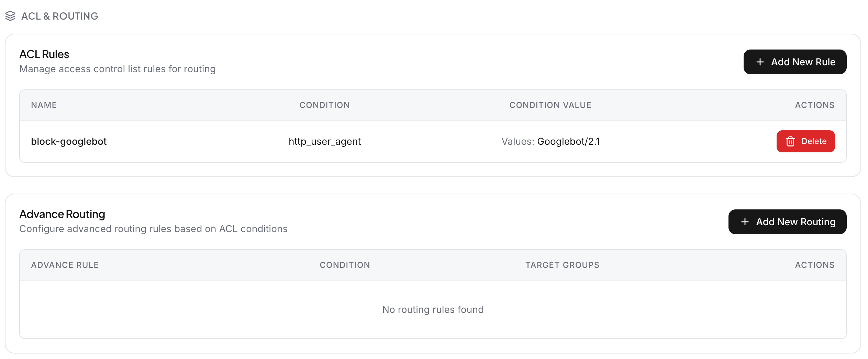The height and width of the screenshot is (359, 868).
Task: Click the trash icon in the Delete button
Action: 790,141
